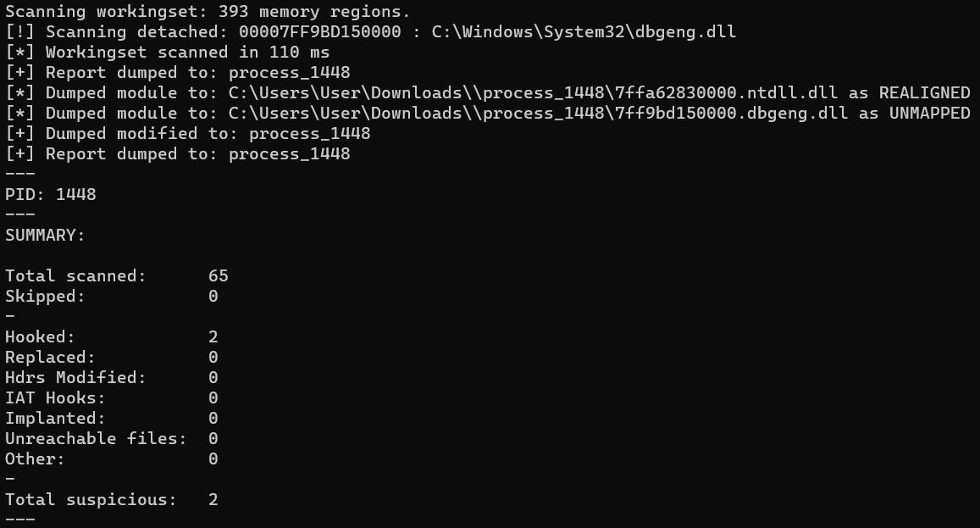Click the 'IAT Hooks:' label
Viewport: 980px width, 528px height.
coord(55,397)
